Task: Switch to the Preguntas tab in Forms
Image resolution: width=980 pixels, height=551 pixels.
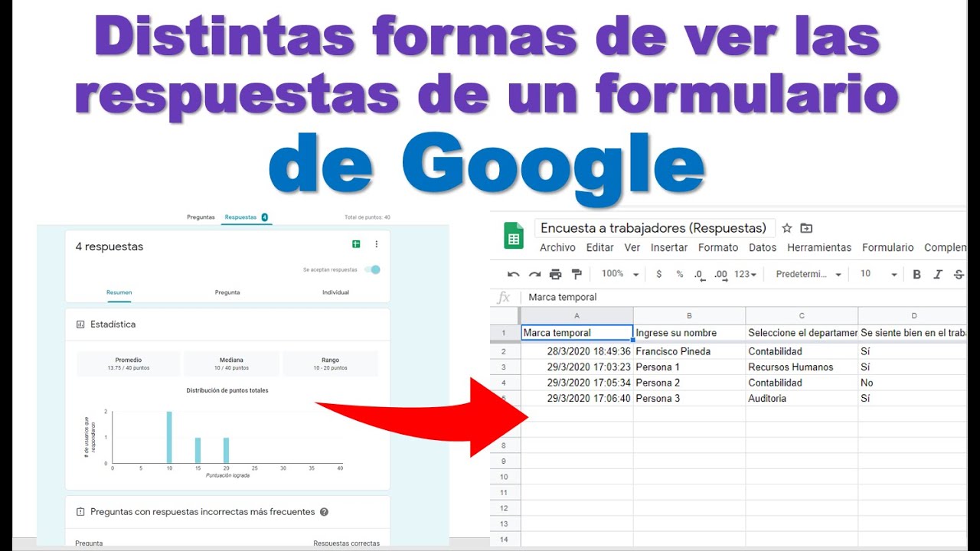Action: point(201,217)
